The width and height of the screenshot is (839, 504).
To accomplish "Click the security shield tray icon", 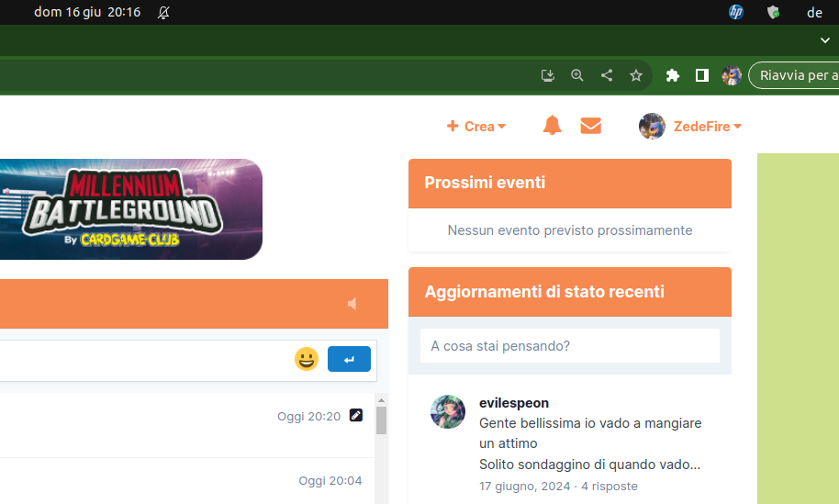I will point(773,12).
